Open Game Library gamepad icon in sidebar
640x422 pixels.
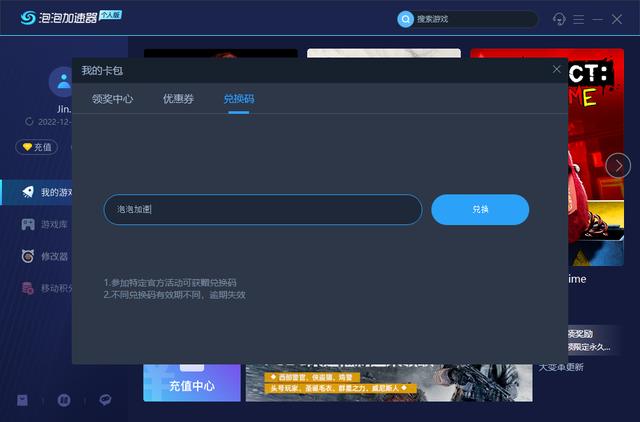[28, 224]
